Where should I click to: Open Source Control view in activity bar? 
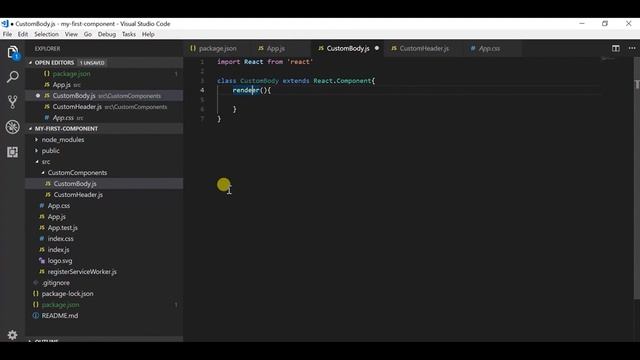[x=12, y=102]
